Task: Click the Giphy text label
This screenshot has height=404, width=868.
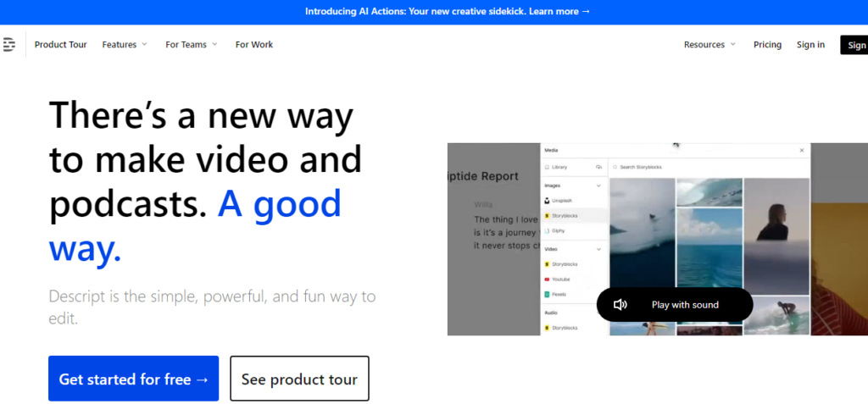Action: point(558,230)
